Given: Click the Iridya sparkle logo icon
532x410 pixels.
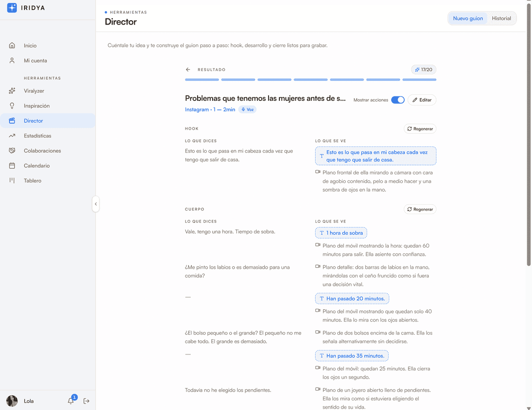Looking at the screenshot, I should pos(12,7).
